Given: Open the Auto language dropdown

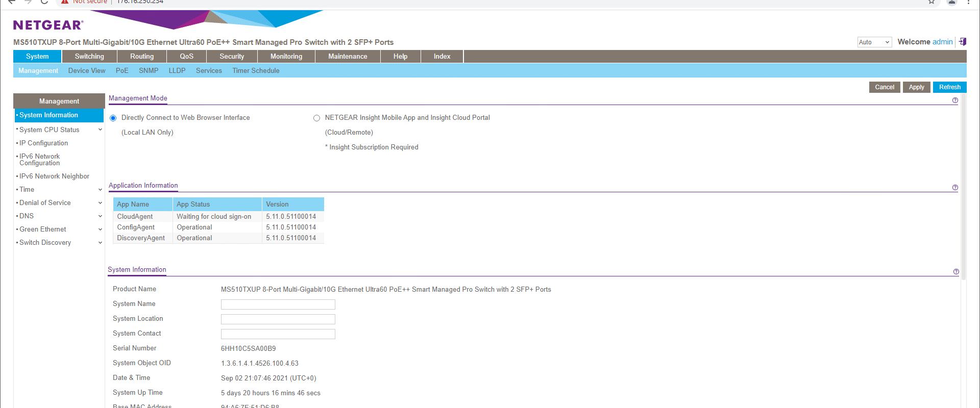Looking at the screenshot, I should (x=874, y=42).
